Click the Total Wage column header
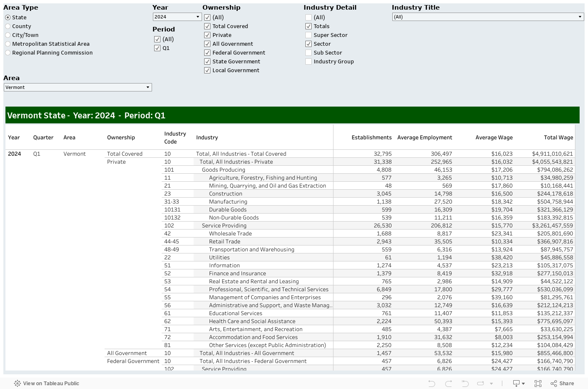 click(x=559, y=137)
